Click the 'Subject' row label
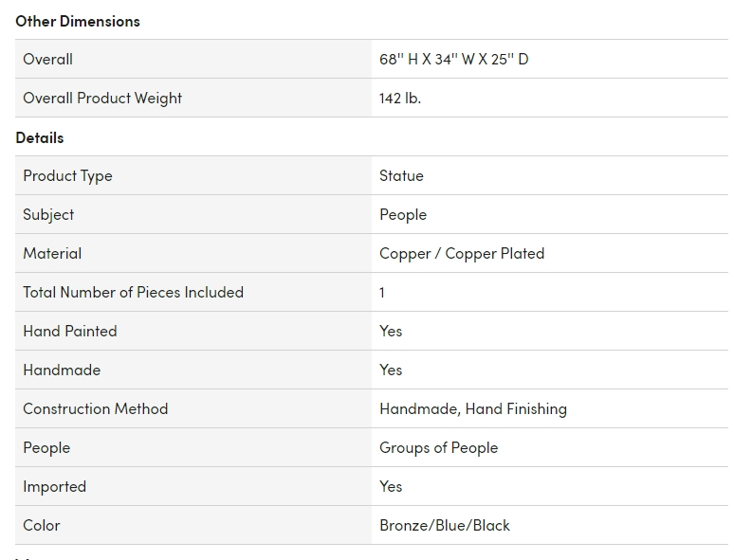This screenshot has height=560, width=734. point(48,214)
